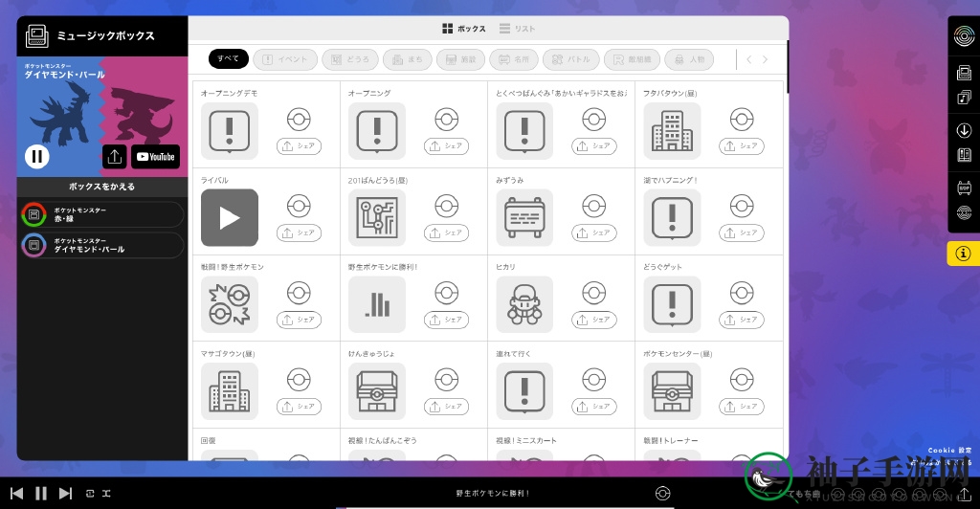The width and height of the screenshot is (980, 509).
Task: Play the どうぐゲット track icon
Action: pos(672,305)
